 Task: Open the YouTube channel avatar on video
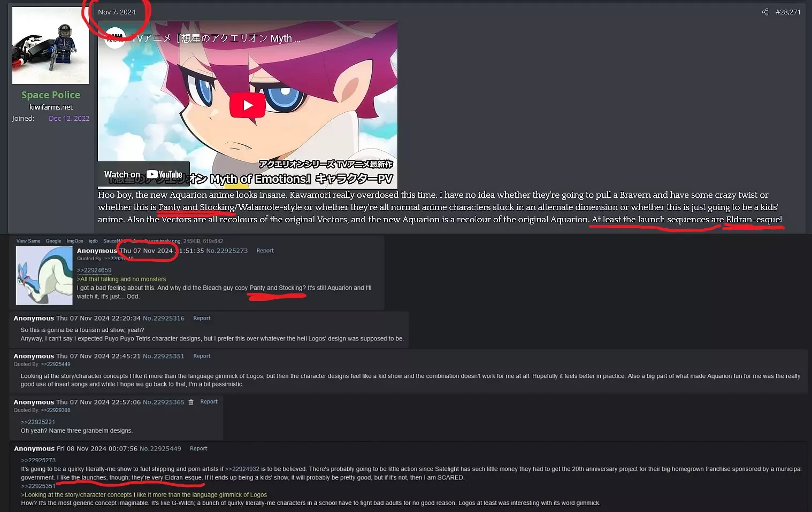click(x=114, y=38)
